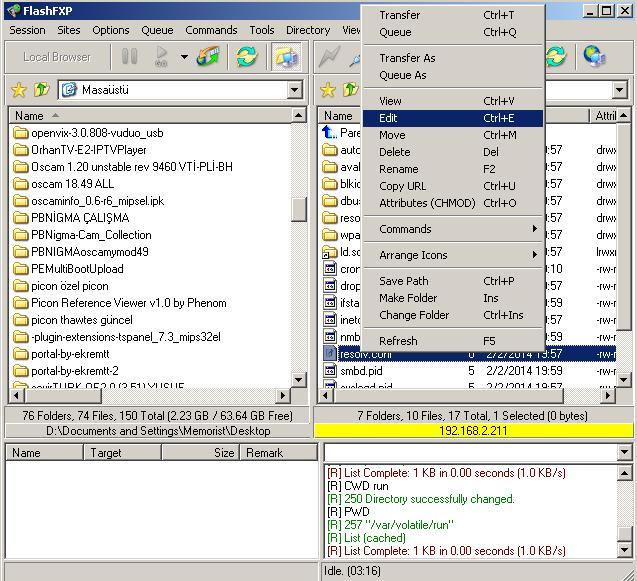Click the raw command input field
637x581 pixels.
click(470, 452)
